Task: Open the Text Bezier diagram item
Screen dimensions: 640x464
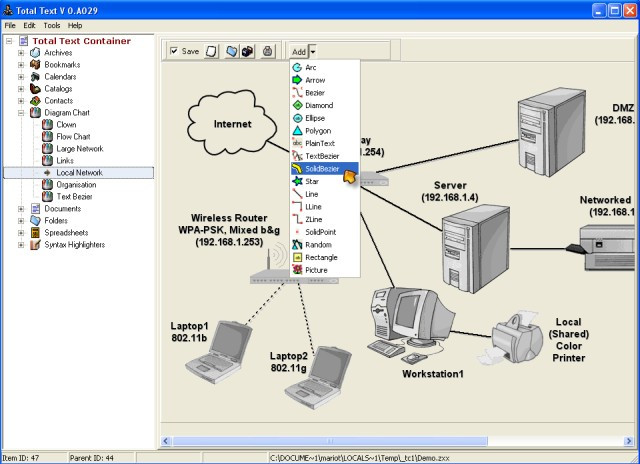Action: coord(74,197)
